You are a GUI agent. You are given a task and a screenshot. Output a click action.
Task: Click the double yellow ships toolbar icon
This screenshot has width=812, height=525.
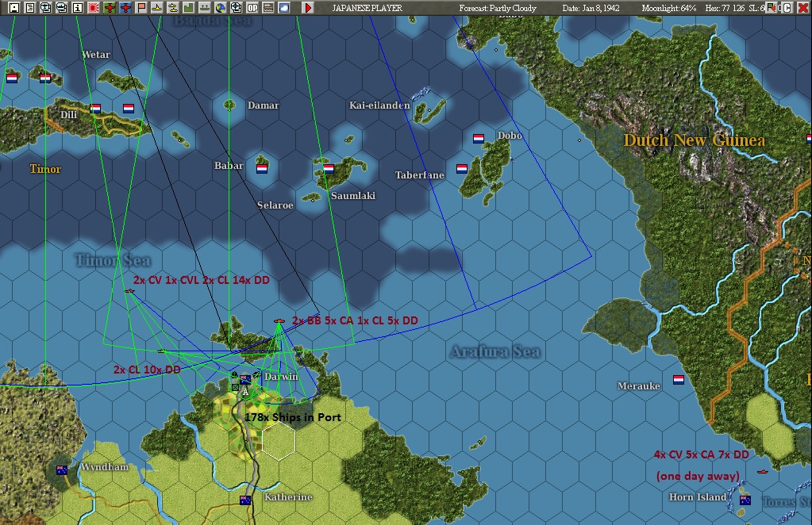coord(173,8)
